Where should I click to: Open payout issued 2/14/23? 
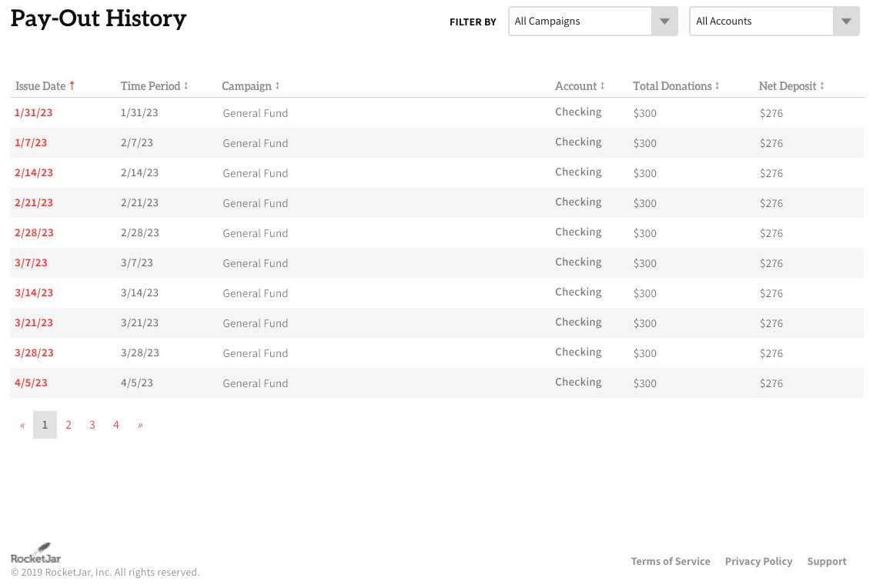tap(34, 172)
